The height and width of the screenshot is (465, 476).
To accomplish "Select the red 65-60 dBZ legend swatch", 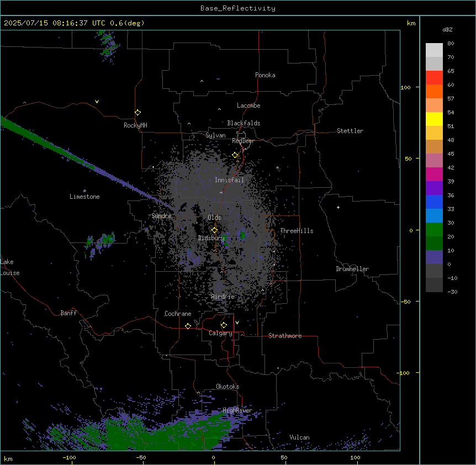I will [x=434, y=78].
